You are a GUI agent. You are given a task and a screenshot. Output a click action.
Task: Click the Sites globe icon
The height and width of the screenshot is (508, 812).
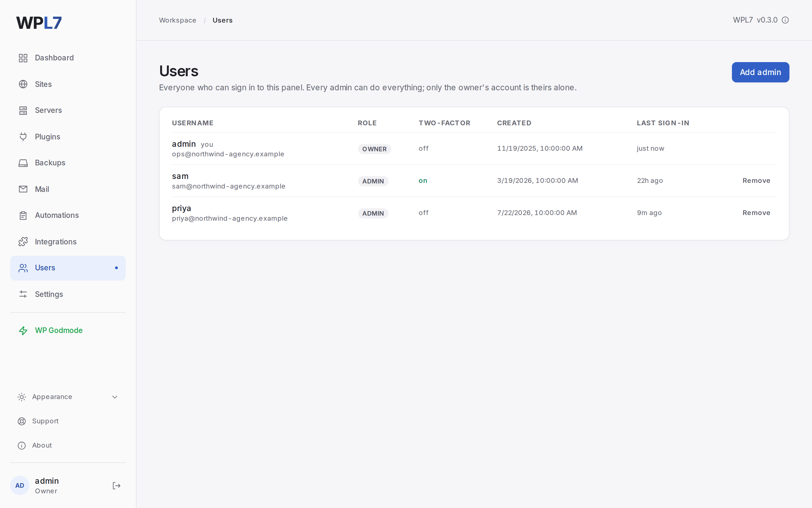click(x=23, y=84)
